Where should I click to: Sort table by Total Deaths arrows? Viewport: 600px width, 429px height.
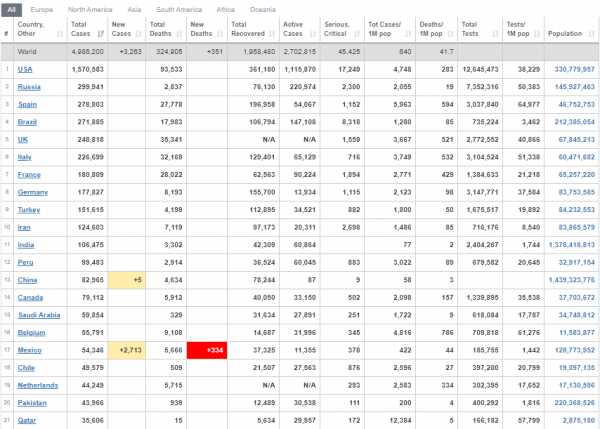point(179,34)
